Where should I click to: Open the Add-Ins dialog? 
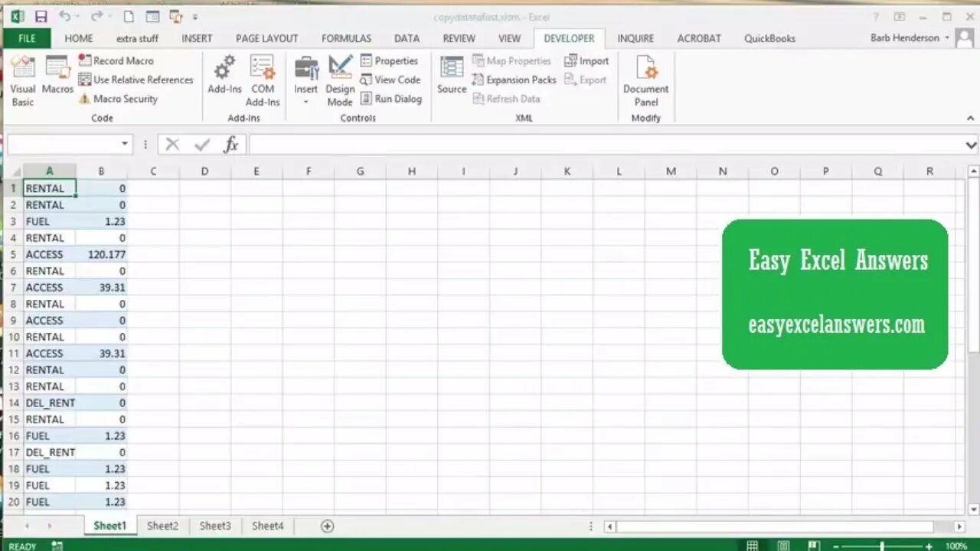tap(224, 76)
